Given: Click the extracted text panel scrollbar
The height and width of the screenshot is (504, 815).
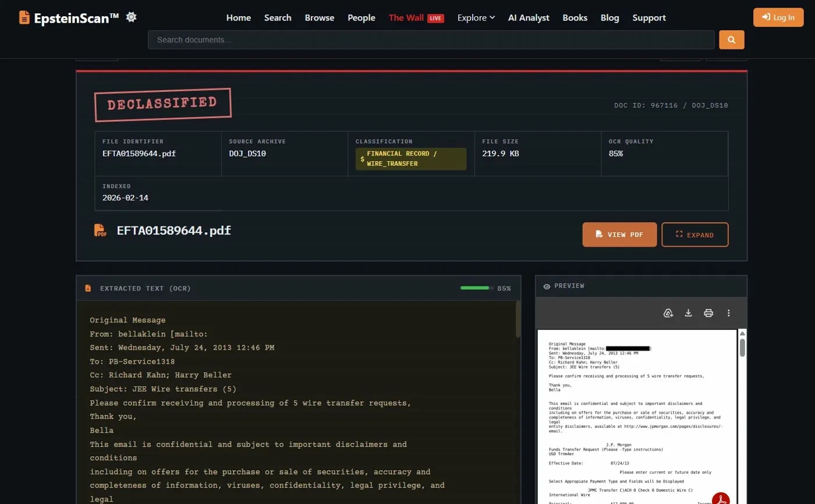Looking at the screenshot, I should click(518, 319).
